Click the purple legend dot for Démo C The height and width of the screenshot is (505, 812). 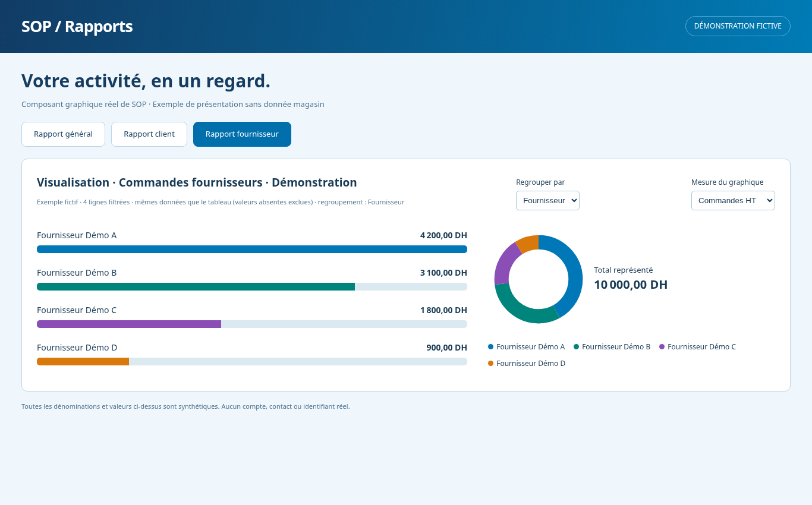point(662,346)
